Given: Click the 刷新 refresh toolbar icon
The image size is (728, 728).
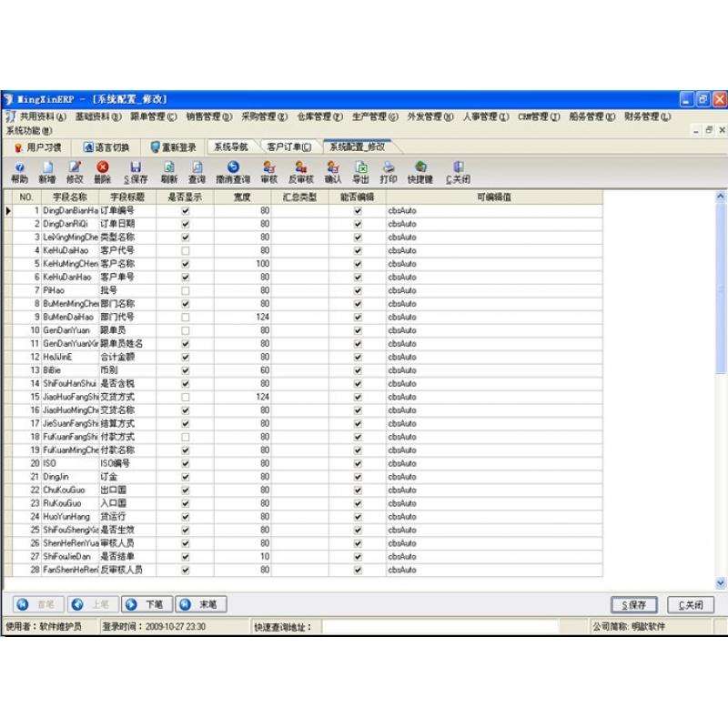Looking at the screenshot, I should point(169,172).
